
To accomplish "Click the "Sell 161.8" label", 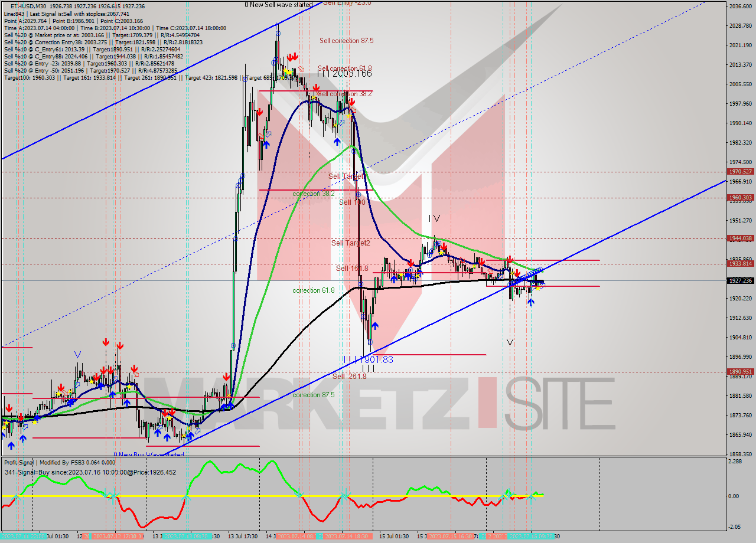I will click(352, 269).
